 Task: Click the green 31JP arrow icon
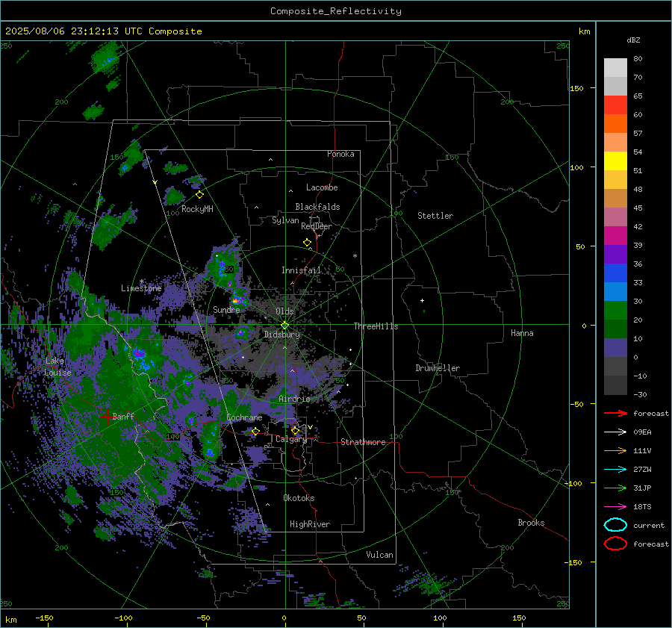615,488
